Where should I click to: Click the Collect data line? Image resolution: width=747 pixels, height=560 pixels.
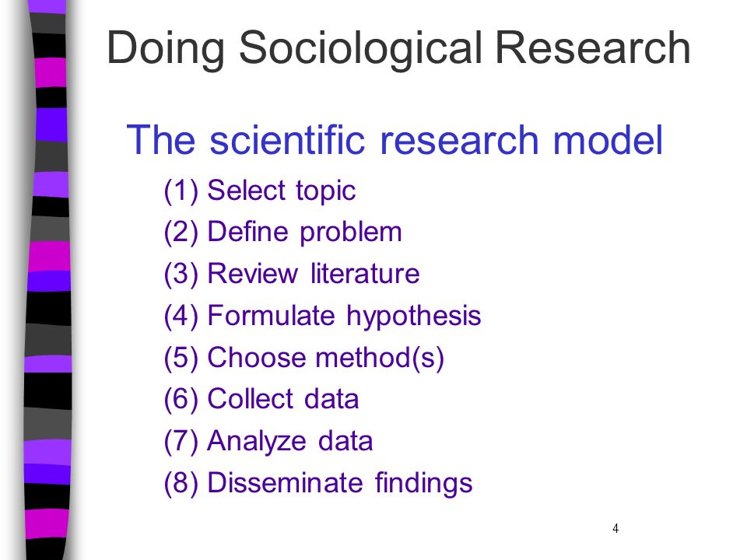(x=261, y=400)
